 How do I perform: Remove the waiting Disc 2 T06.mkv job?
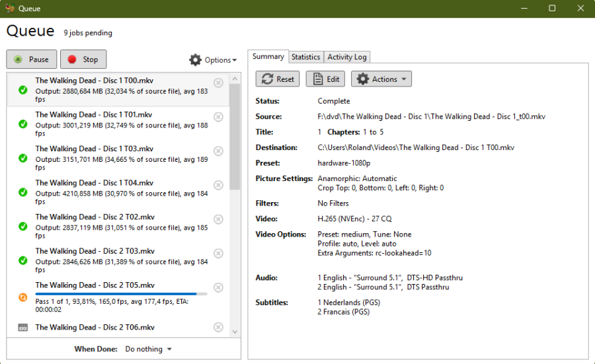coord(218,327)
